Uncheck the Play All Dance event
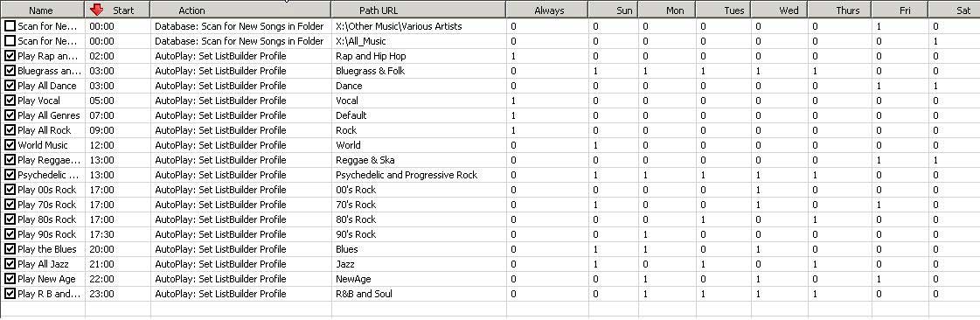Image resolution: width=980 pixels, height=320 pixels. (10, 86)
